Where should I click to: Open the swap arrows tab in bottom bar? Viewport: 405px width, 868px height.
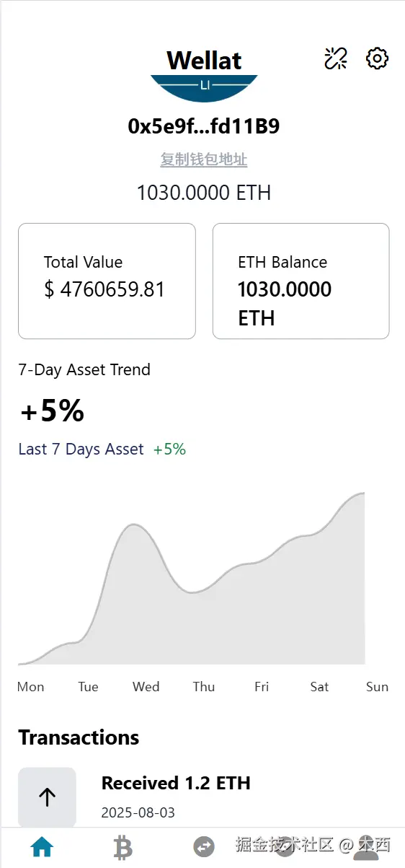coord(205,846)
